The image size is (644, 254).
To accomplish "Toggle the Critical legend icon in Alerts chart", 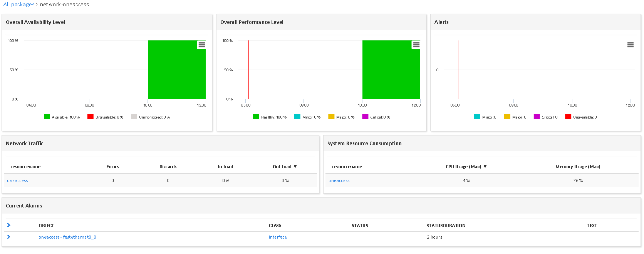I will coord(537,117).
